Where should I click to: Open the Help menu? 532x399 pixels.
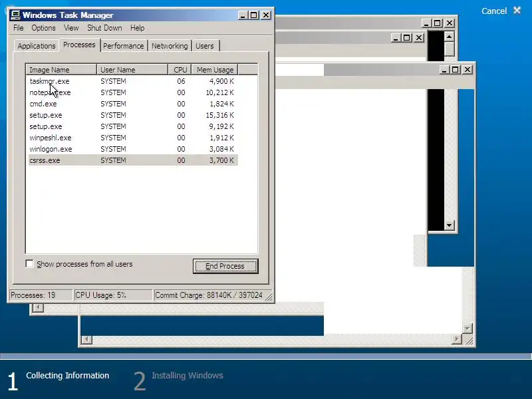pyautogui.click(x=138, y=28)
